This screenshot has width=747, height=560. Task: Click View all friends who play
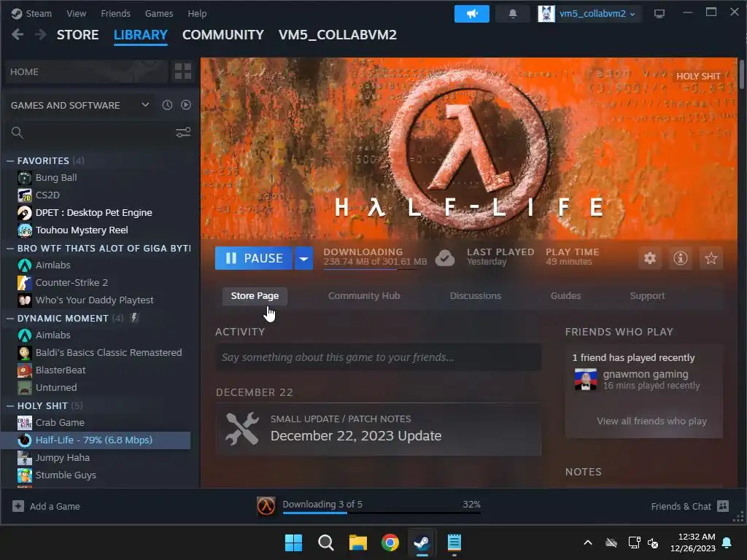tap(651, 421)
